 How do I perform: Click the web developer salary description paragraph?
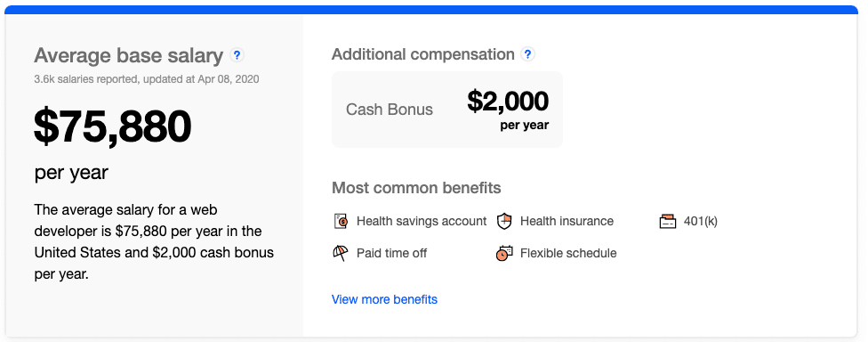[154, 241]
